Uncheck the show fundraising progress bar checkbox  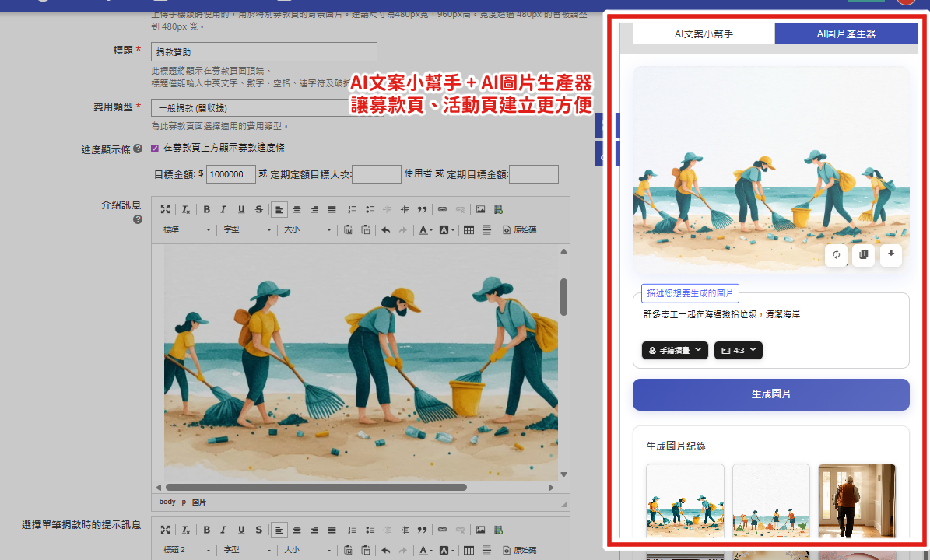(155, 148)
